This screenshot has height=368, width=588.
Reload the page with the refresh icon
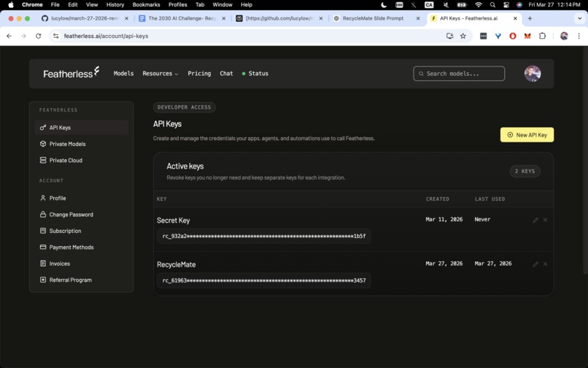pyautogui.click(x=38, y=36)
